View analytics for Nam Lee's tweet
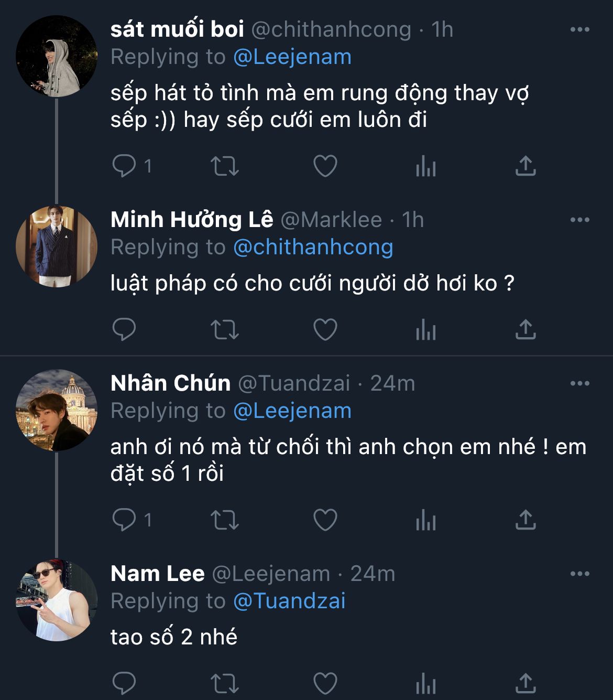613x700 pixels. point(425,684)
